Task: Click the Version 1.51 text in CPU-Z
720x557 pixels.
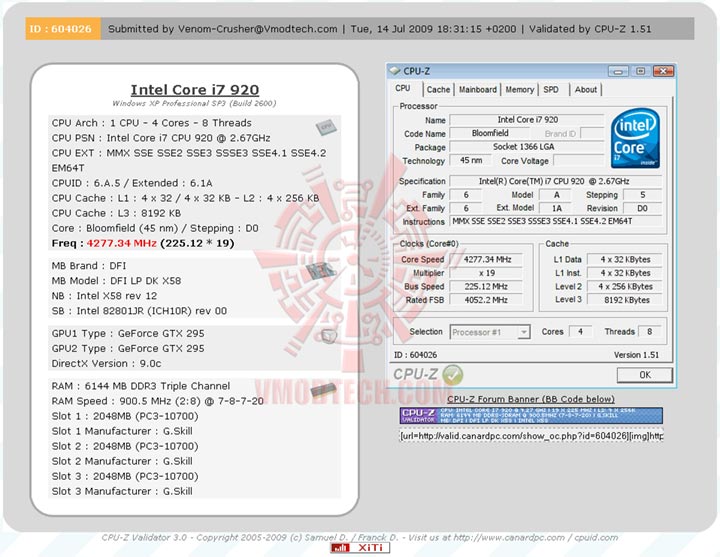Action: [x=636, y=355]
